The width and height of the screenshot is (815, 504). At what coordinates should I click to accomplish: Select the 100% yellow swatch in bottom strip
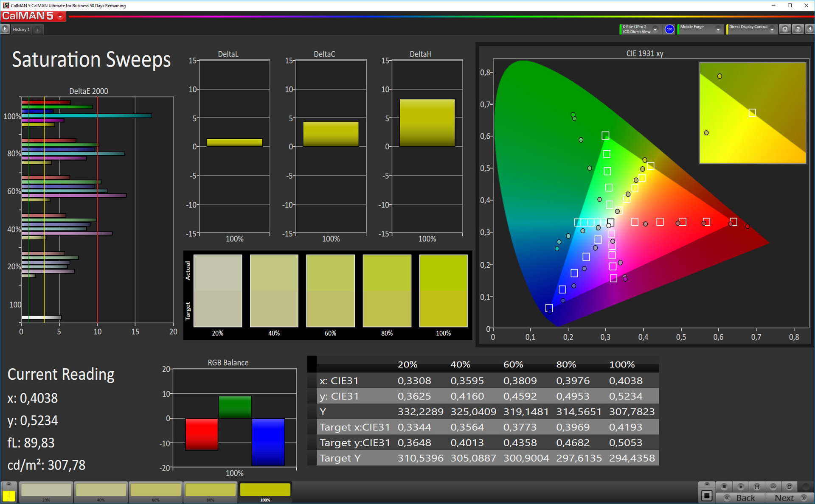click(x=265, y=490)
